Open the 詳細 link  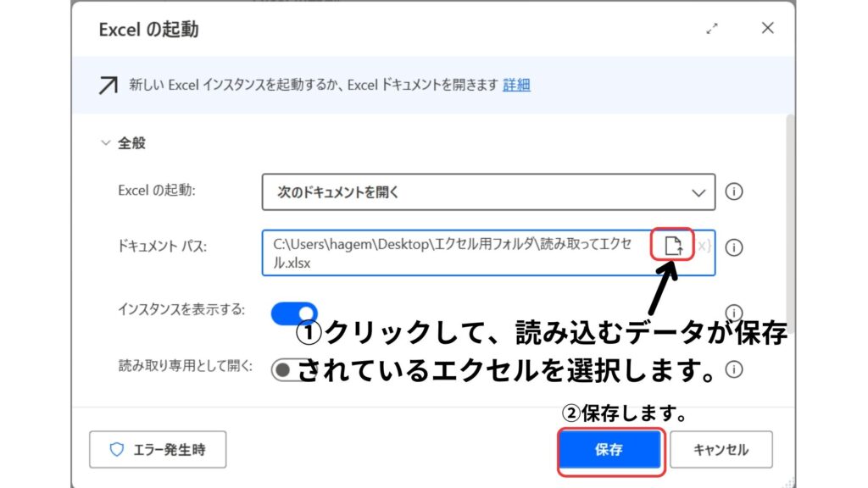[x=516, y=85]
